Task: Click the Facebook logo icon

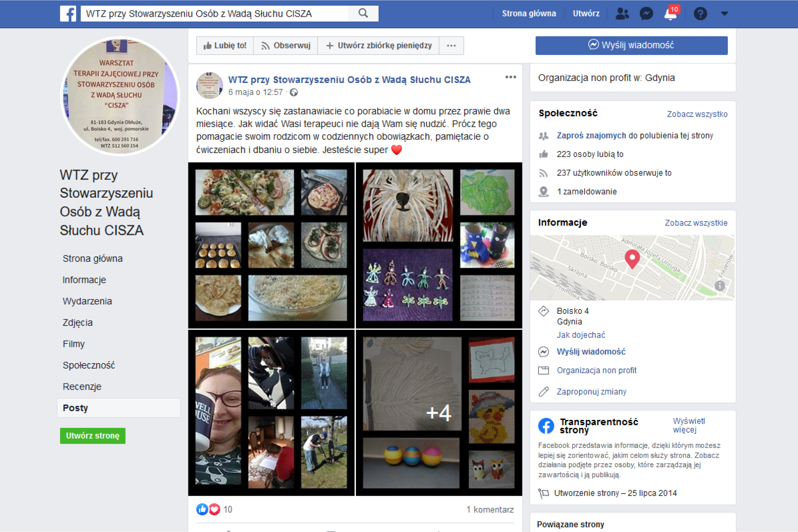Action: [68, 14]
